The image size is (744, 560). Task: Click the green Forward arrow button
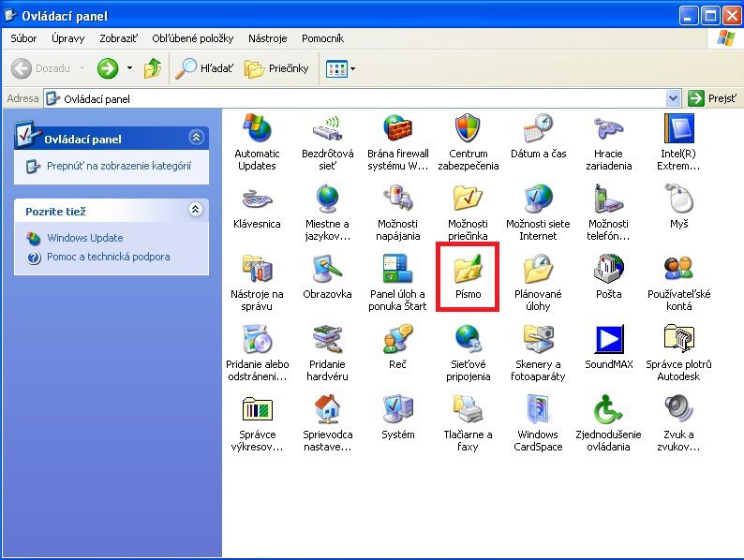[x=108, y=68]
